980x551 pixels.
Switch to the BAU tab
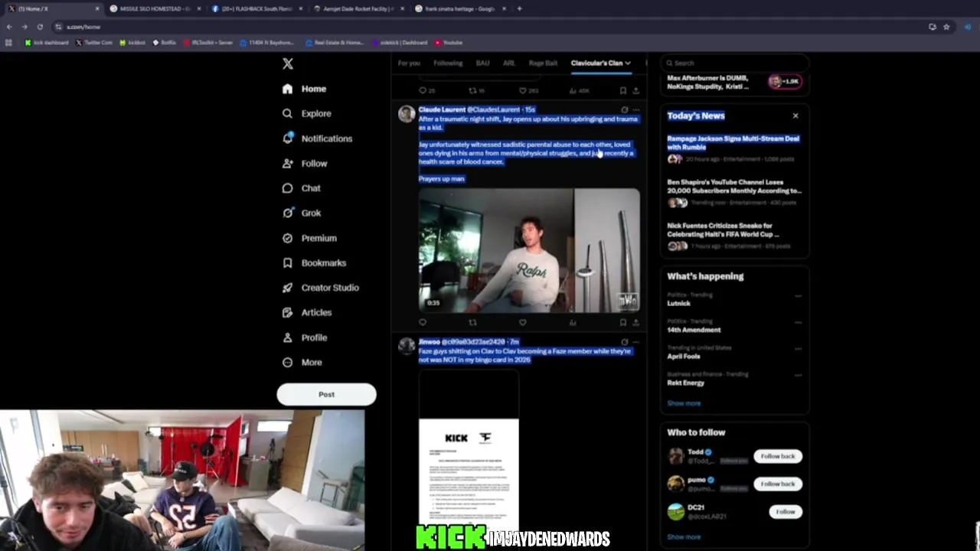482,64
